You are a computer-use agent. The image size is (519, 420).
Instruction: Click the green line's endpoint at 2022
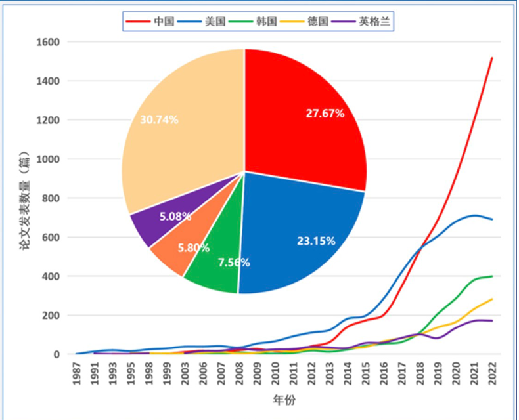(x=492, y=276)
